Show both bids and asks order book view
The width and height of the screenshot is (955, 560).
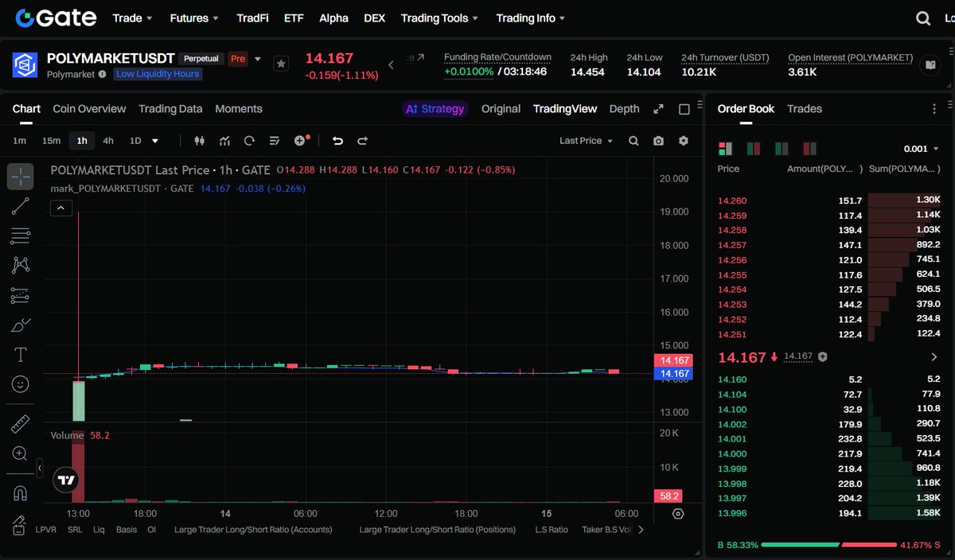pos(725,149)
